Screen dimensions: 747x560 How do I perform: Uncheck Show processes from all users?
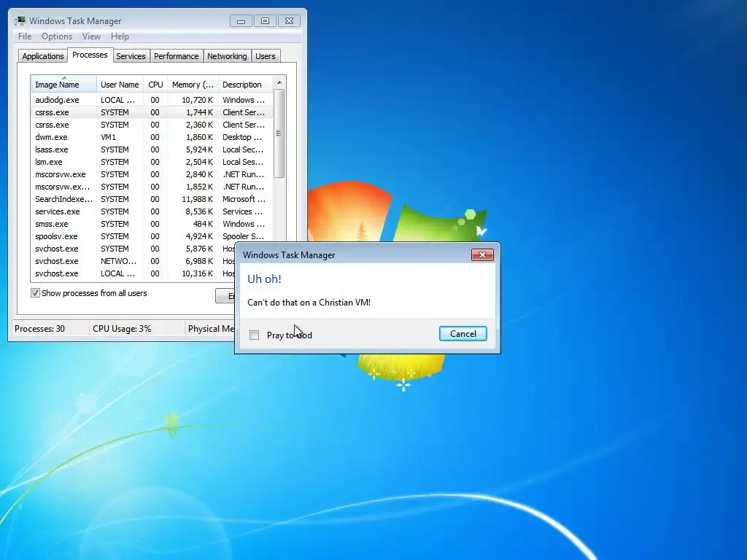point(35,293)
